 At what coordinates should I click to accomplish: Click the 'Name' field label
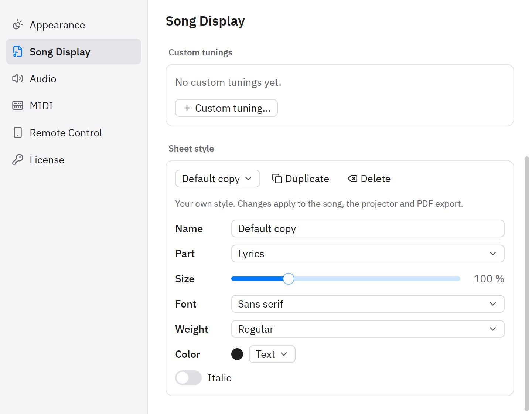(189, 228)
